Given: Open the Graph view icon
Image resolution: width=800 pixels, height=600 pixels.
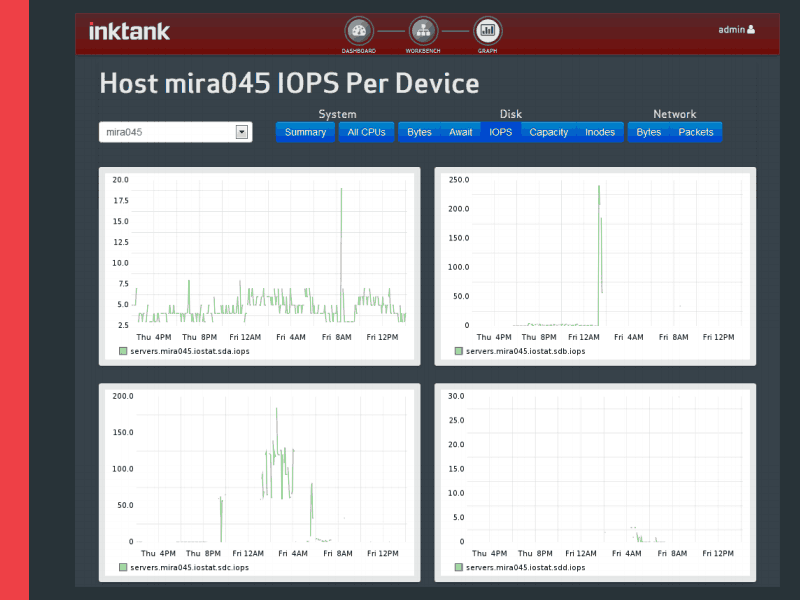Looking at the screenshot, I should point(487,31).
